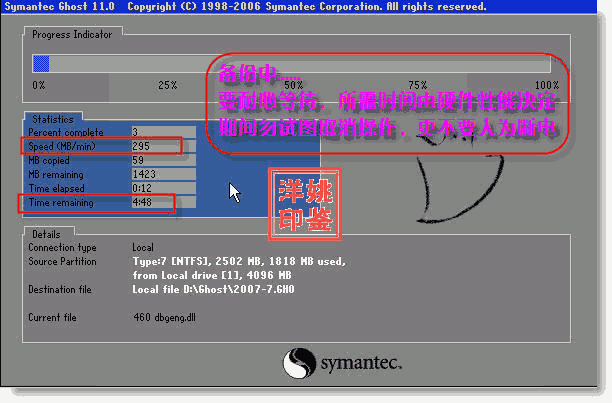The height and width of the screenshot is (403, 612).
Task: Click the Time elapsed value 0:12
Action: pyautogui.click(x=142, y=188)
